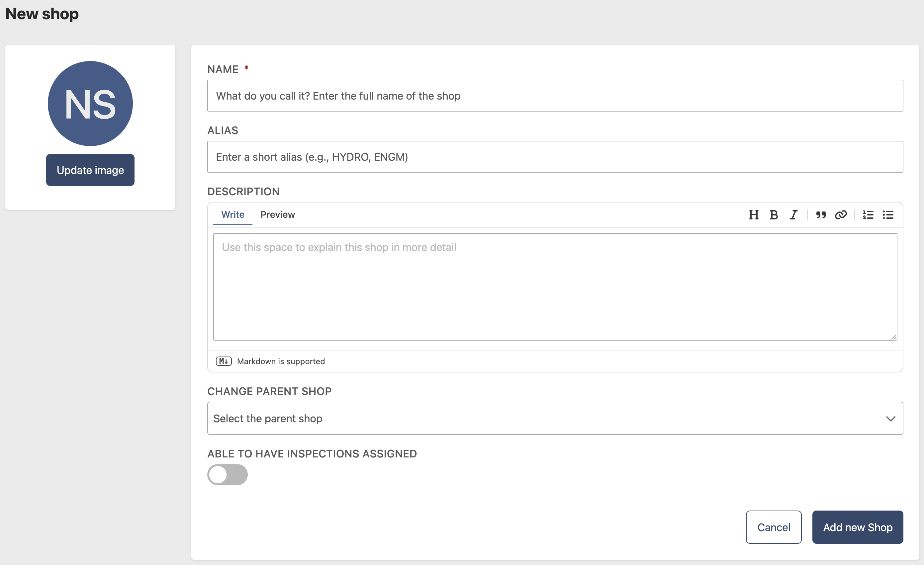Click the Markdown M↓ badge icon

[224, 361]
